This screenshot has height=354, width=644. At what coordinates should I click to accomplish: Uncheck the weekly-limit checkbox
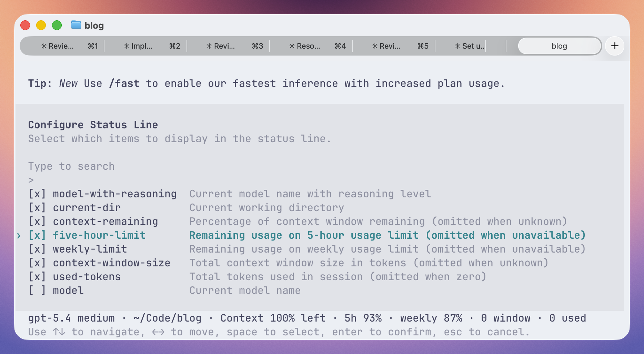coord(37,249)
